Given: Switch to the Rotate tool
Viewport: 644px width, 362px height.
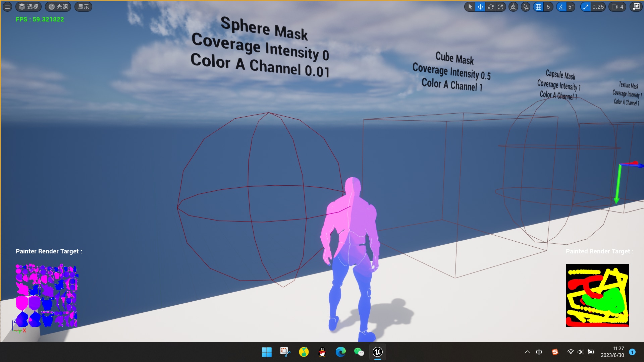Looking at the screenshot, I should tap(491, 7).
